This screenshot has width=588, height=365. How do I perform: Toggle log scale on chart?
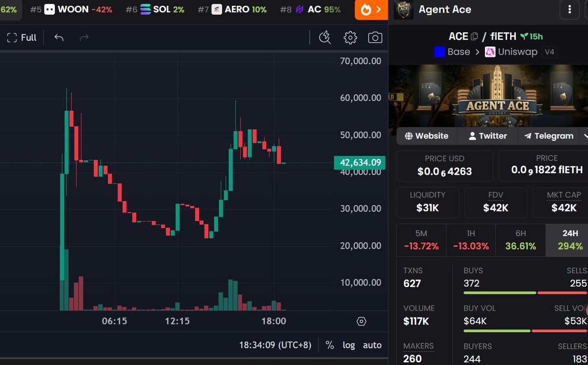[x=349, y=345]
